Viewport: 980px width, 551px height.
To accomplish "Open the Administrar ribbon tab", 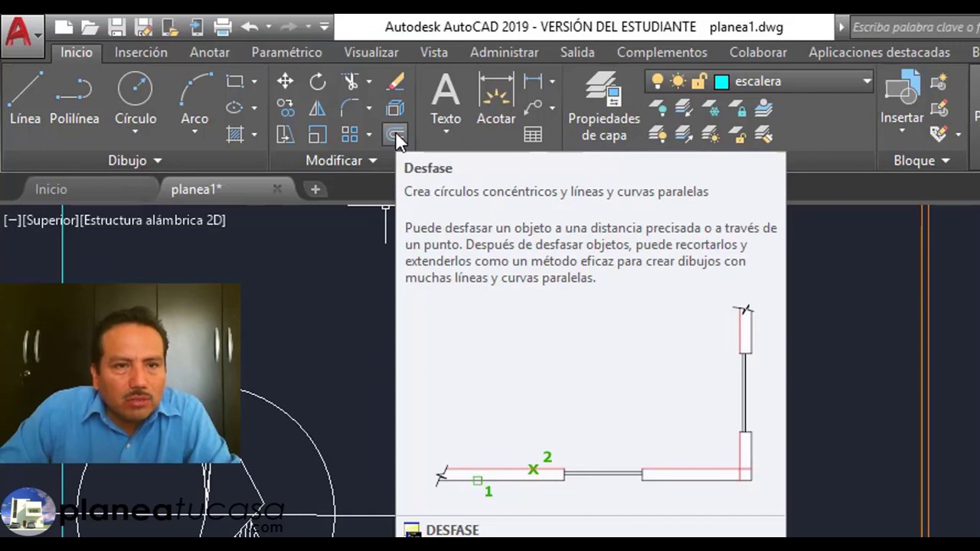I will click(x=504, y=52).
